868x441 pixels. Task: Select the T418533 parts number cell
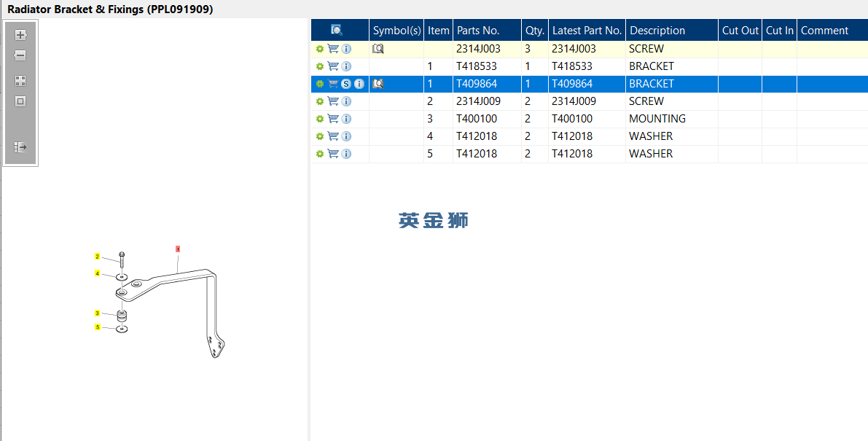[x=487, y=66]
